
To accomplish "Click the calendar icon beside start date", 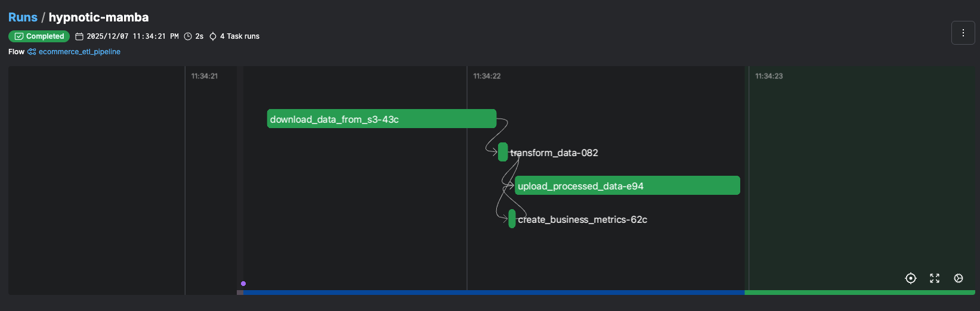I will (79, 36).
